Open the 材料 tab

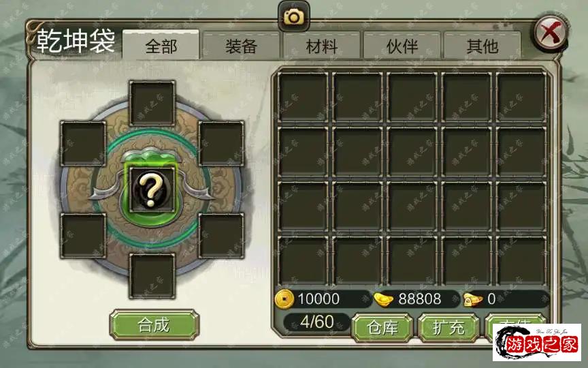click(x=322, y=46)
